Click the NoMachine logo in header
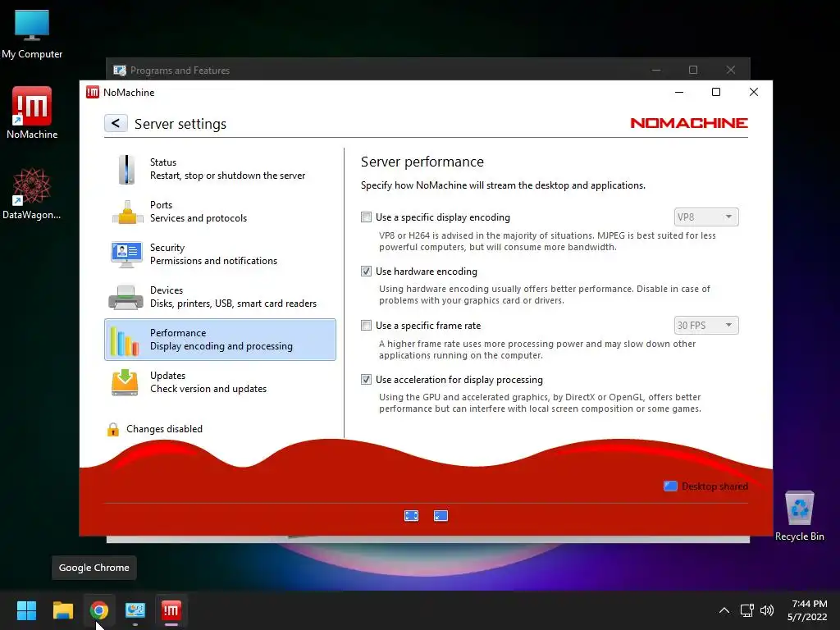840x630 pixels. coord(689,123)
